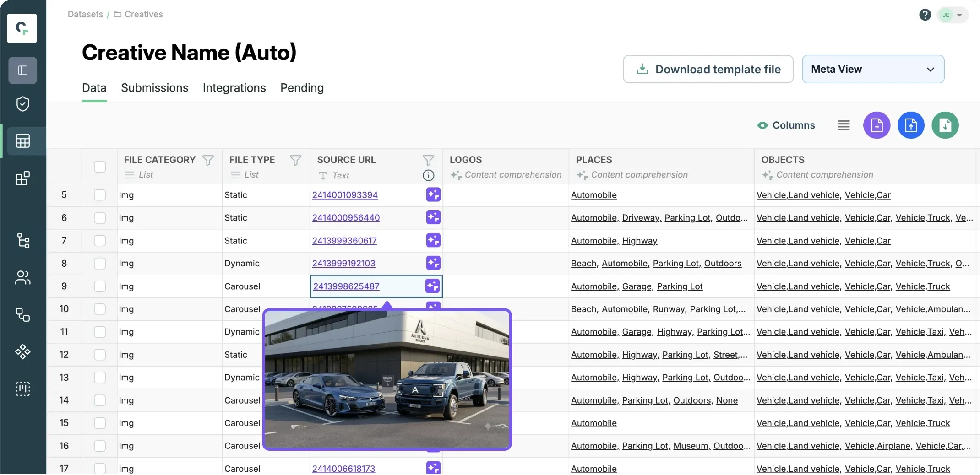Open source URL 2414000956440

coord(346,218)
